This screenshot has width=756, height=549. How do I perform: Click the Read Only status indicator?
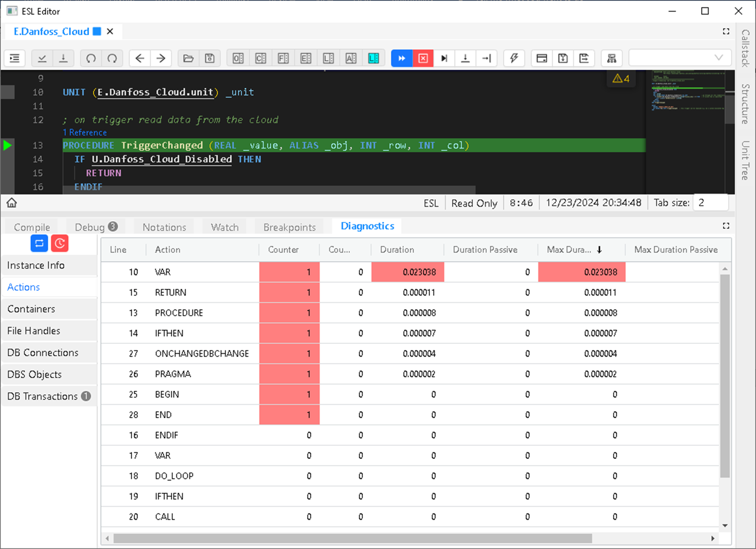coord(474,203)
